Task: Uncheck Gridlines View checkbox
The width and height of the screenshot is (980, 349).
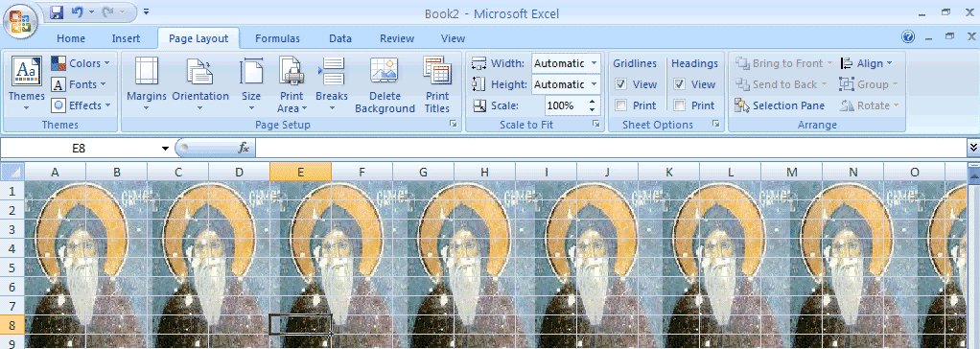Action: (x=620, y=84)
